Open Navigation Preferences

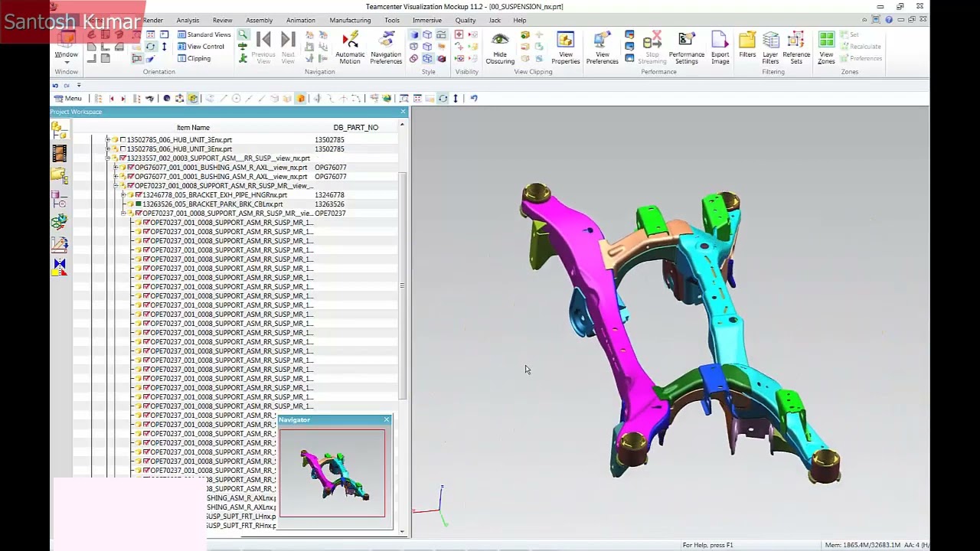[x=386, y=47]
